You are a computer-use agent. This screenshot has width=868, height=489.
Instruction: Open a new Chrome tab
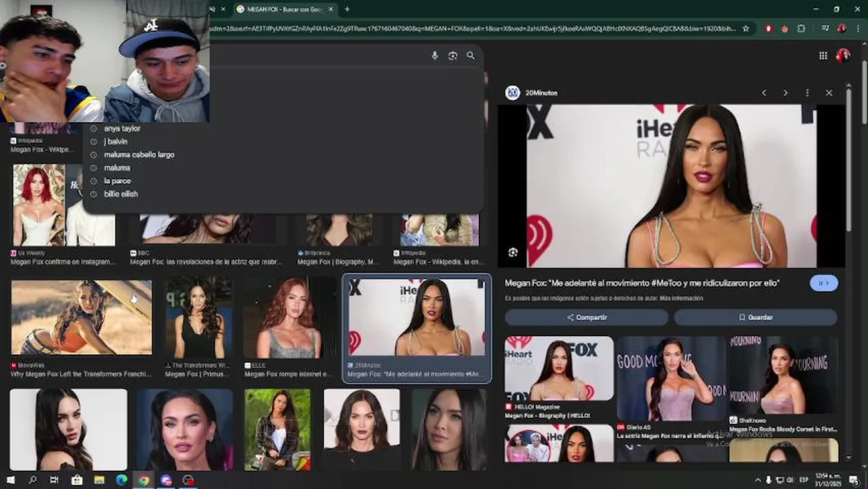point(347,9)
